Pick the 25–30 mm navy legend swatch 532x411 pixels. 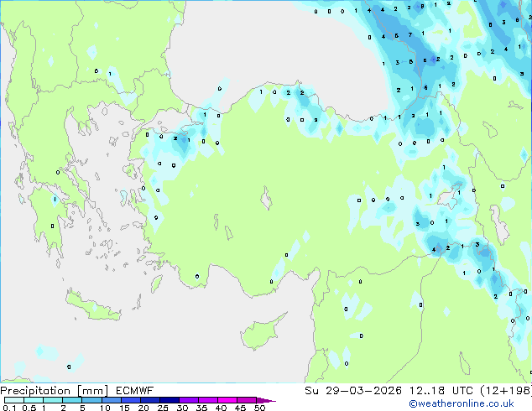click(169, 400)
